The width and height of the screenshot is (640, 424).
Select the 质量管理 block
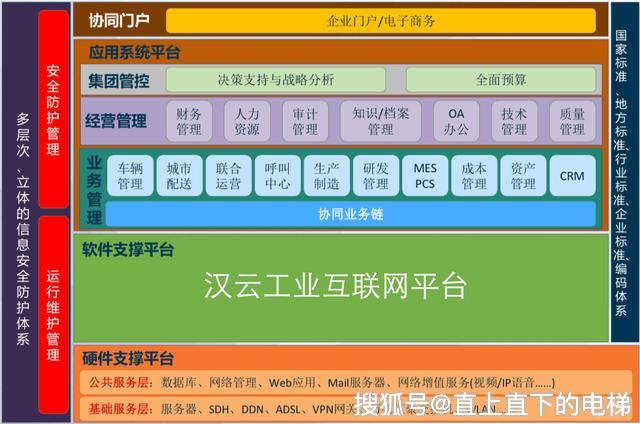coord(572,121)
